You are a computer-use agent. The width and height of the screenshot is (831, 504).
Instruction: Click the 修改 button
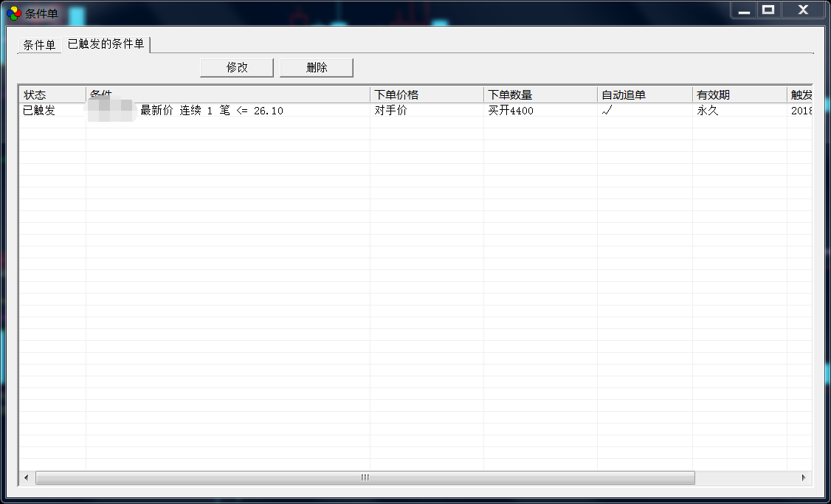click(x=237, y=67)
